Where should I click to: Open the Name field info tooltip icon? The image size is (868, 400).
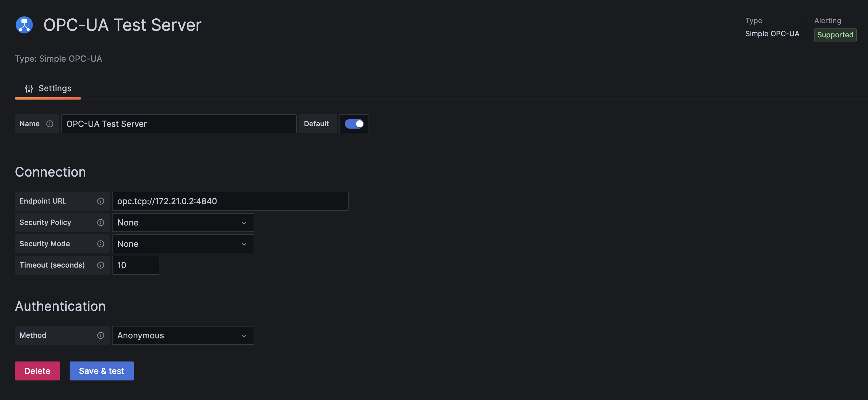pos(49,124)
